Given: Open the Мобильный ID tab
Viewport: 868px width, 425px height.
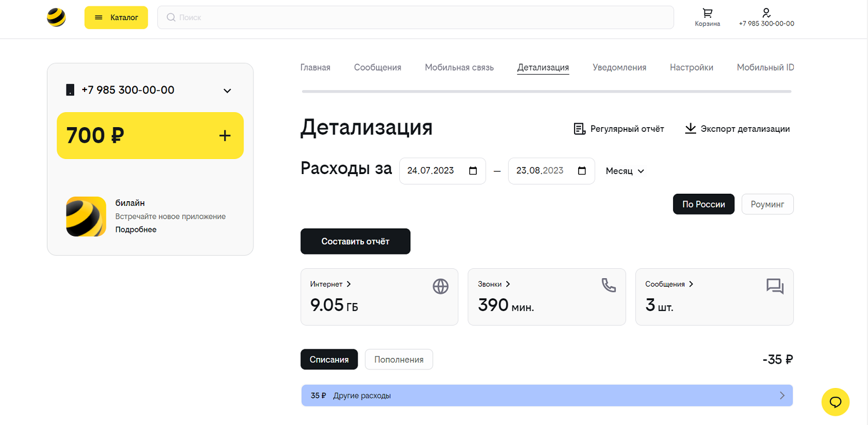Looking at the screenshot, I should pyautogui.click(x=765, y=67).
